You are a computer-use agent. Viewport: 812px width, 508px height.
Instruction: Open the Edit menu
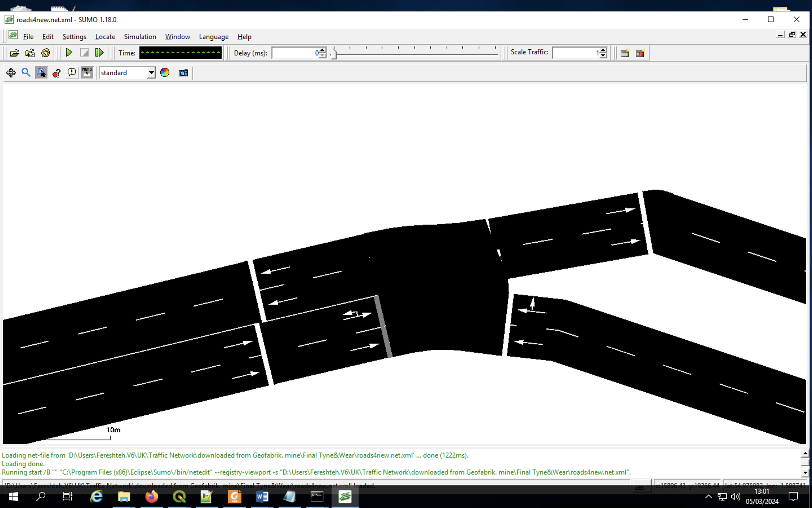(x=48, y=37)
